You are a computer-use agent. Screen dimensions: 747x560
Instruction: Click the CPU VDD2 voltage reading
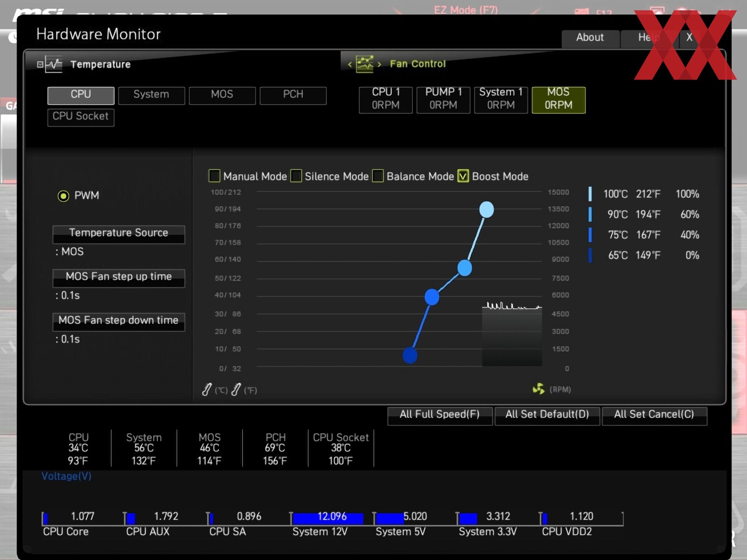point(582,516)
